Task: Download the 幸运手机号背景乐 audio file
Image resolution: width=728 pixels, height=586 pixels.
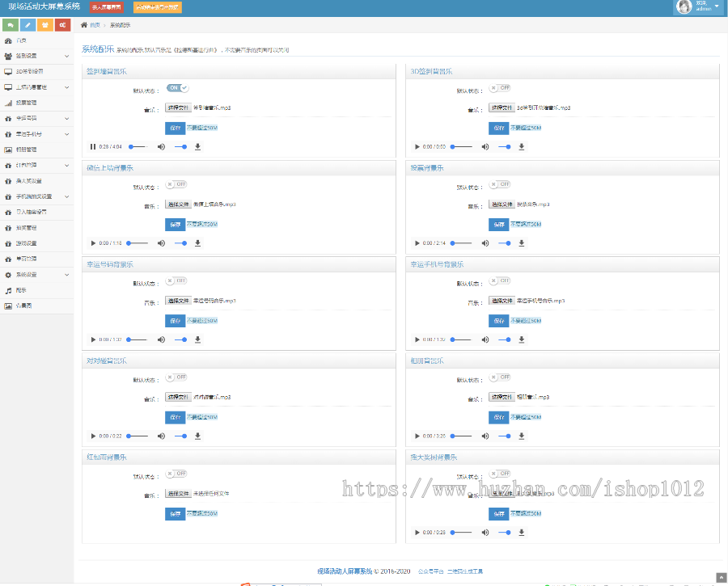Action: coord(522,339)
